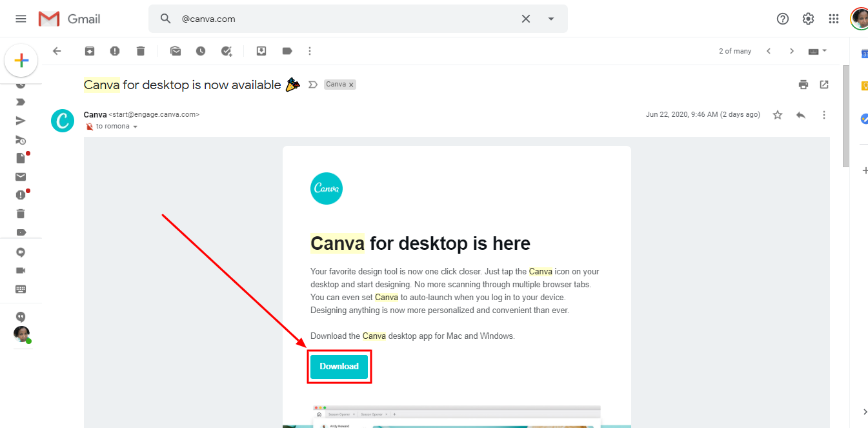Open Meet video camera icon
This screenshot has height=428, width=868.
coord(21,270)
